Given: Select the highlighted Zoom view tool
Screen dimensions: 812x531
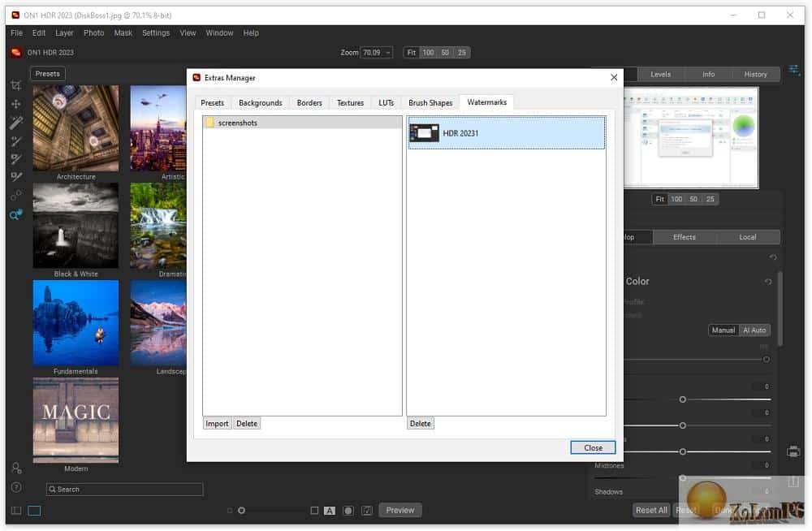Looking at the screenshot, I should [16, 214].
